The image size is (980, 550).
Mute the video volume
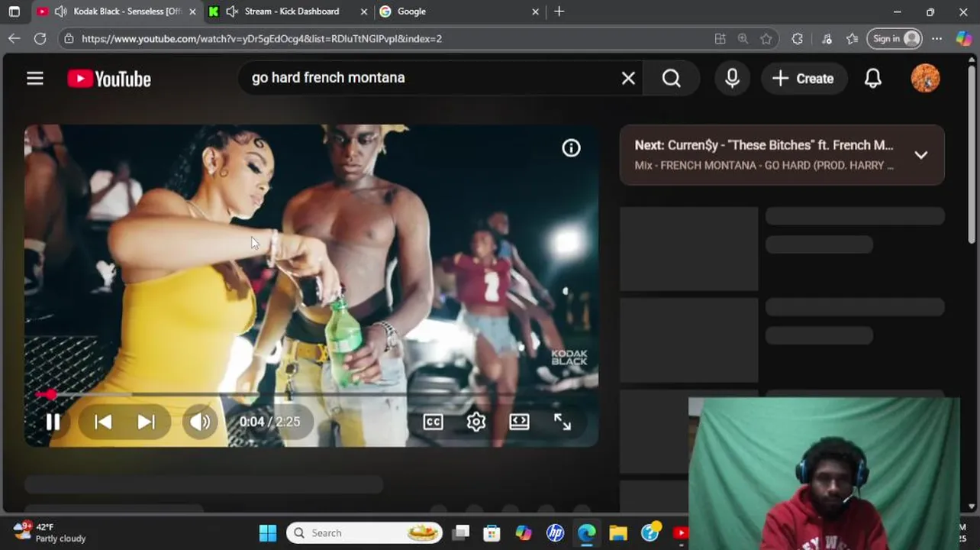tap(200, 422)
